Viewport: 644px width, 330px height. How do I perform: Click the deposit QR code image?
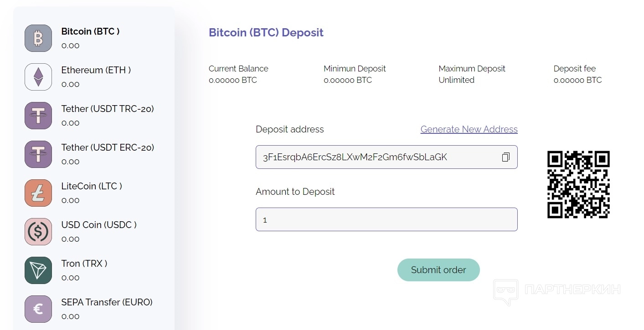[x=578, y=184]
